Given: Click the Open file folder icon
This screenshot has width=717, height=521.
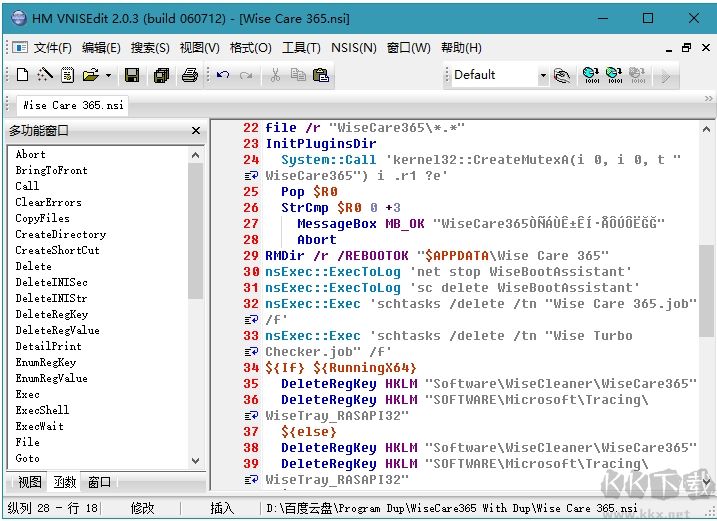Looking at the screenshot, I should 89,75.
